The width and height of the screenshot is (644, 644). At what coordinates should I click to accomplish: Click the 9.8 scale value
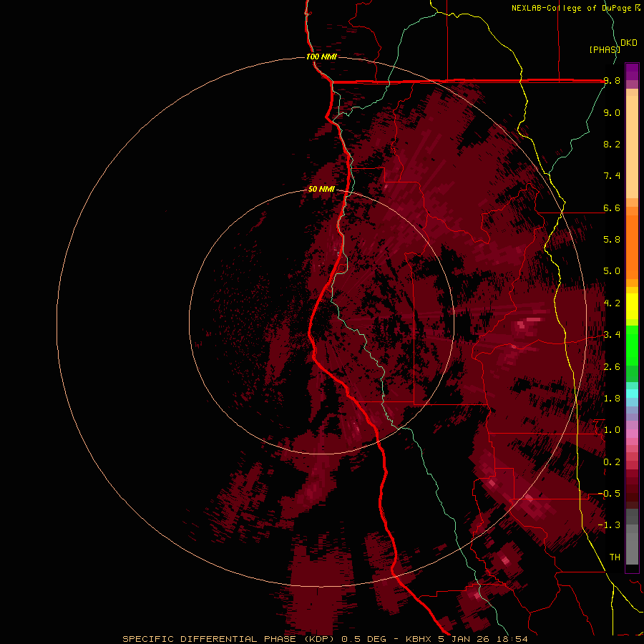pos(612,81)
